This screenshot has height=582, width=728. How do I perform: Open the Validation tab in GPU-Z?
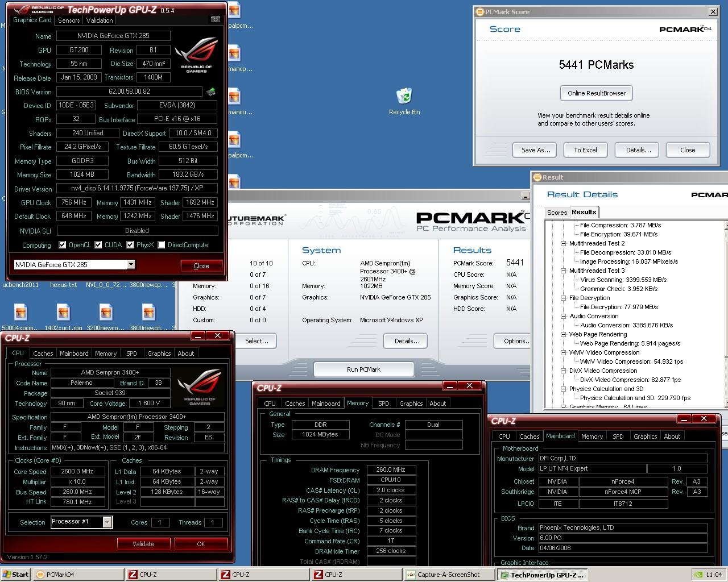tap(100, 20)
